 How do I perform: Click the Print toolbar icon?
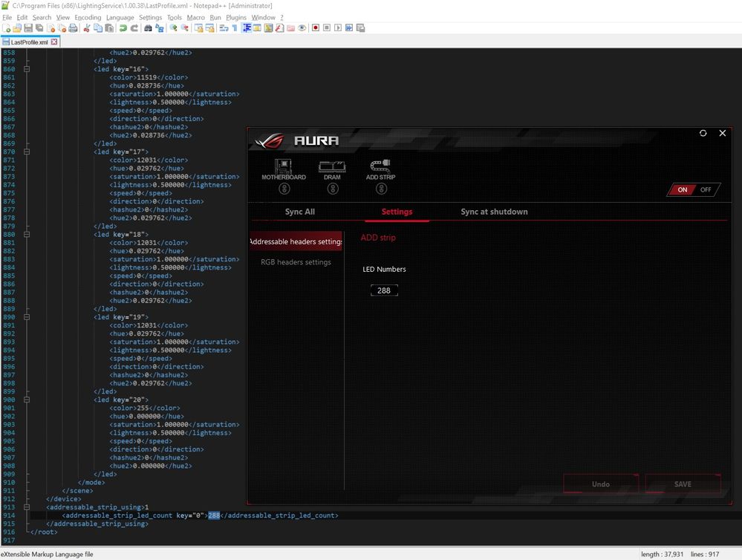pyautogui.click(x=73, y=28)
